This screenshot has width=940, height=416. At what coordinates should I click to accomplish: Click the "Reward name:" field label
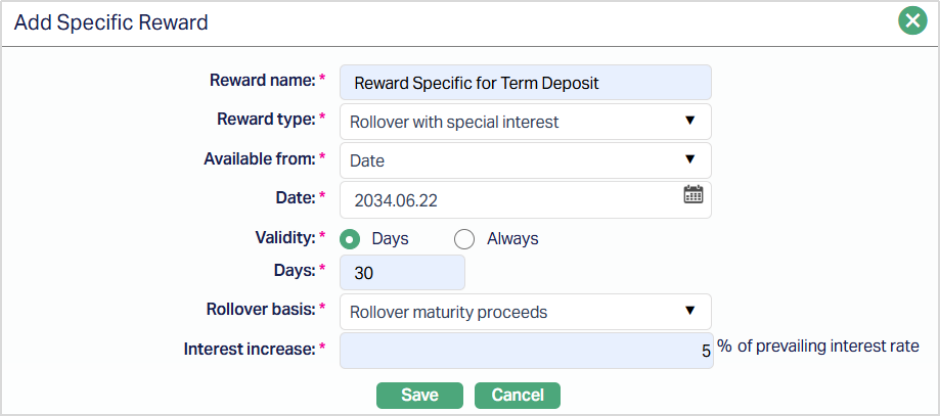pyautogui.click(x=262, y=80)
